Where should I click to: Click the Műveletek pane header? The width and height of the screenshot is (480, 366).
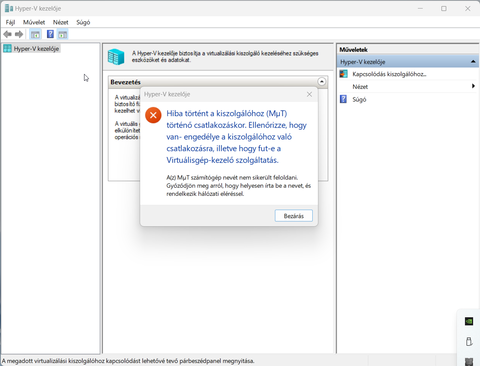click(353, 49)
